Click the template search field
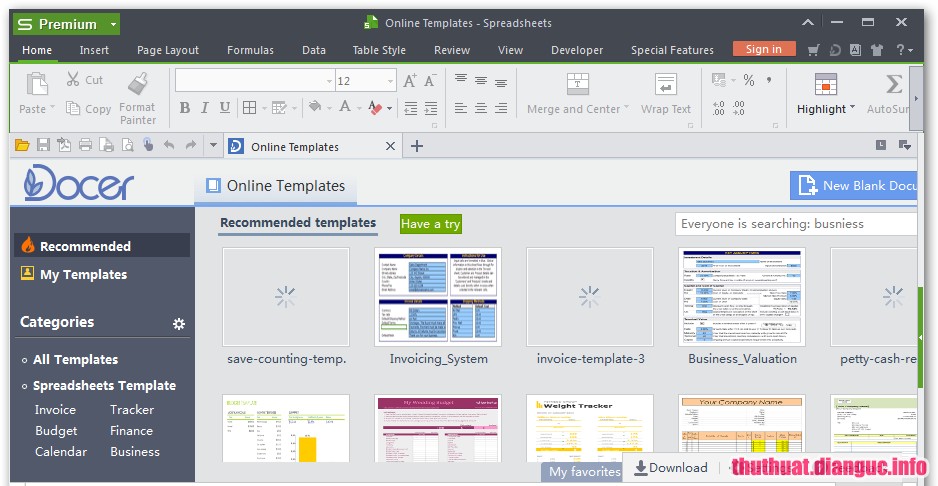The image size is (938, 486). coord(796,224)
